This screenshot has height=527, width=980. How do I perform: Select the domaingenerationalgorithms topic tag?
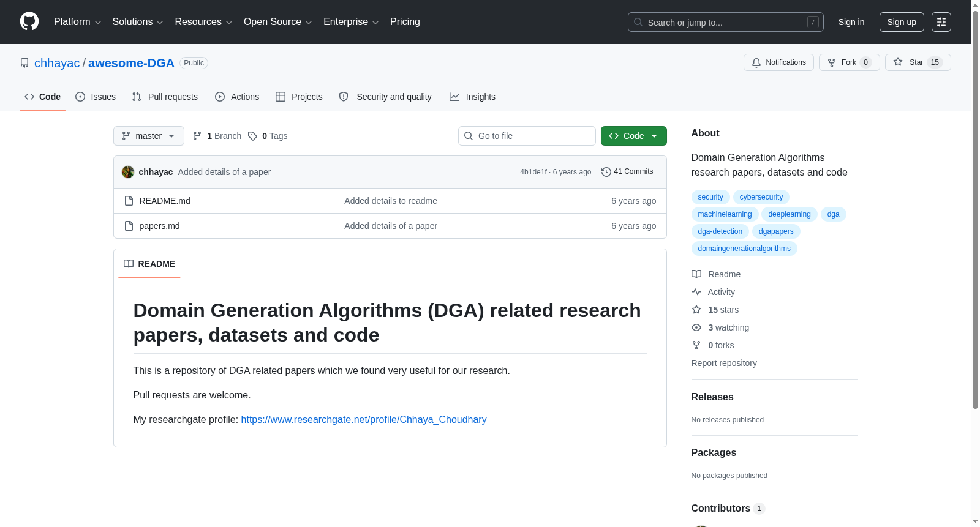[744, 249]
